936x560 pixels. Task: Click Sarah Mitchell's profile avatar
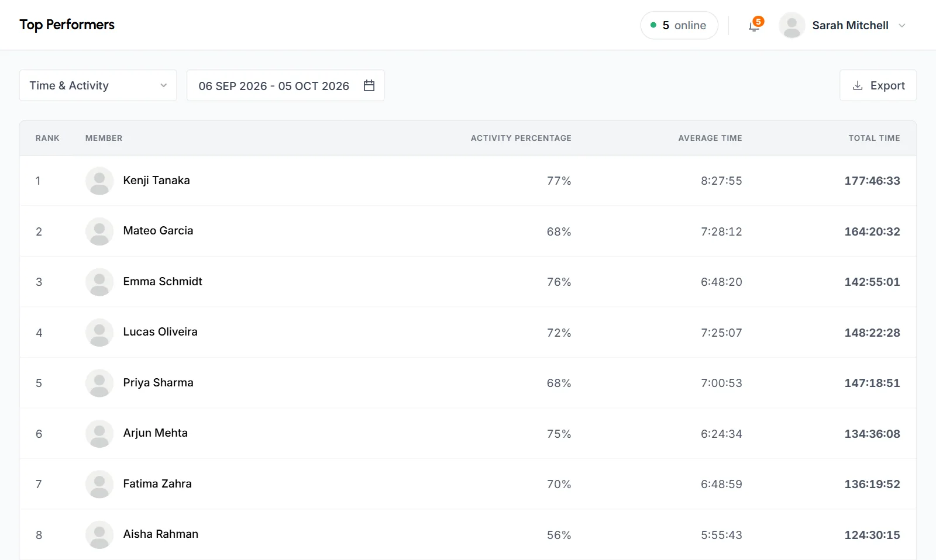coord(792,26)
